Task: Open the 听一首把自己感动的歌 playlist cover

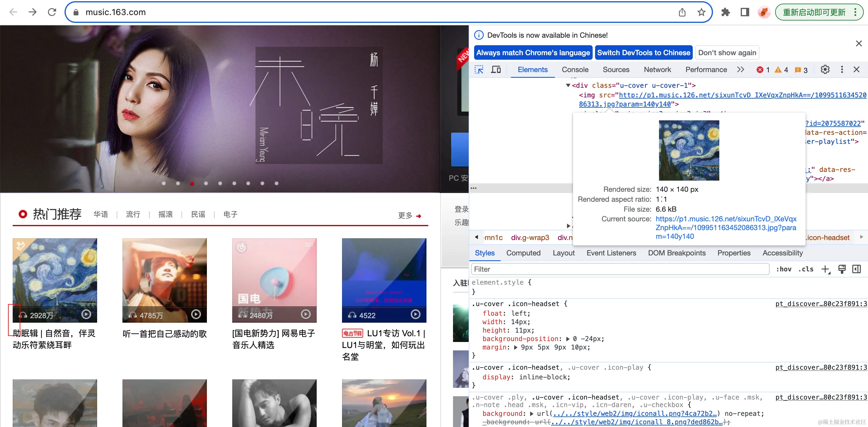Action: click(x=164, y=280)
